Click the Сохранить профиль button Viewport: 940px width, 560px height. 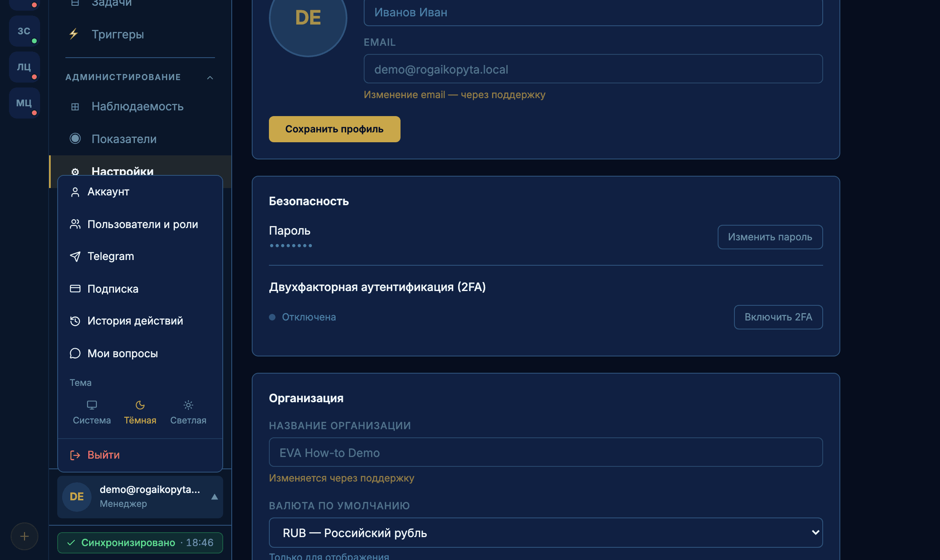click(x=334, y=129)
